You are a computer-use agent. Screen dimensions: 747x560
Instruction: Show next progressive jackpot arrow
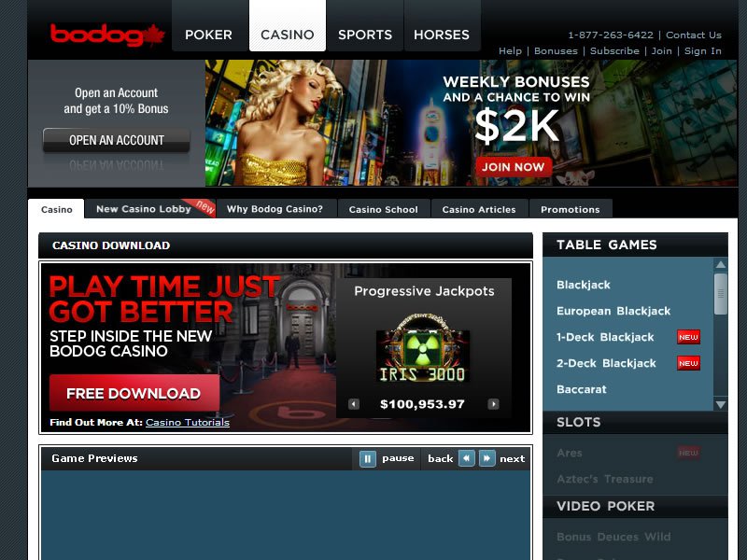click(493, 404)
